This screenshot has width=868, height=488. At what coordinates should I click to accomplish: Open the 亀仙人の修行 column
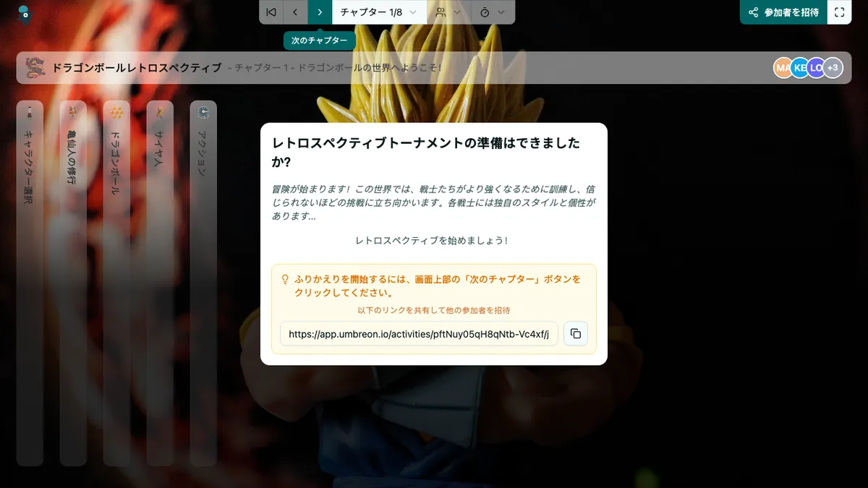[x=73, y=283]
